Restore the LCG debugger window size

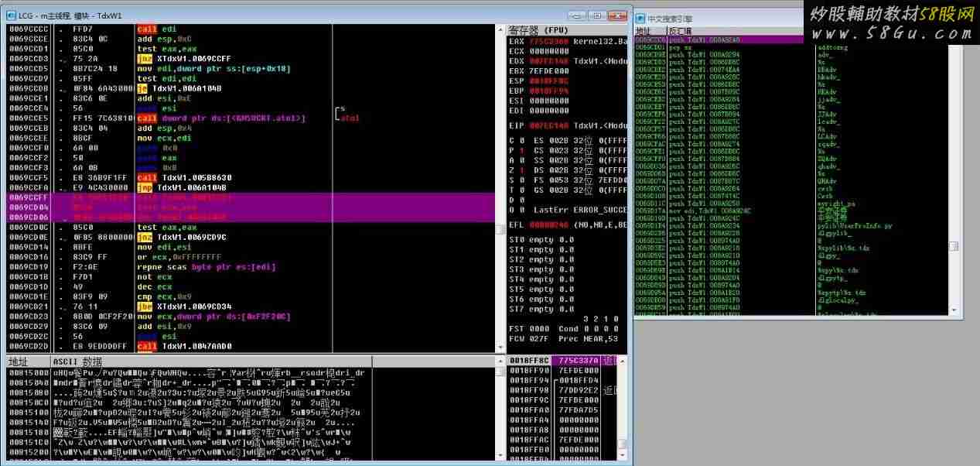pyautogui.click(x=596, y=15)
